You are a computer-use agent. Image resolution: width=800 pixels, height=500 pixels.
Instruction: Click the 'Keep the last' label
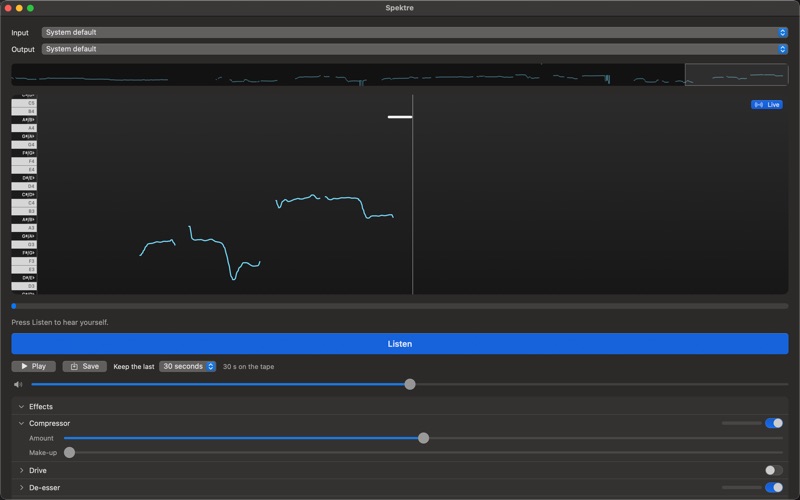(134, 366)
